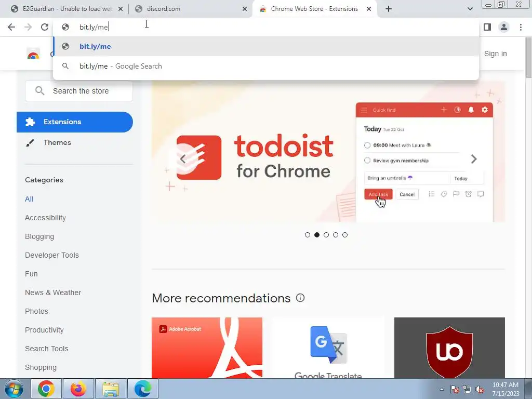
Task: Select the fifth carousel dot
Action: click(x=345, y=235)
